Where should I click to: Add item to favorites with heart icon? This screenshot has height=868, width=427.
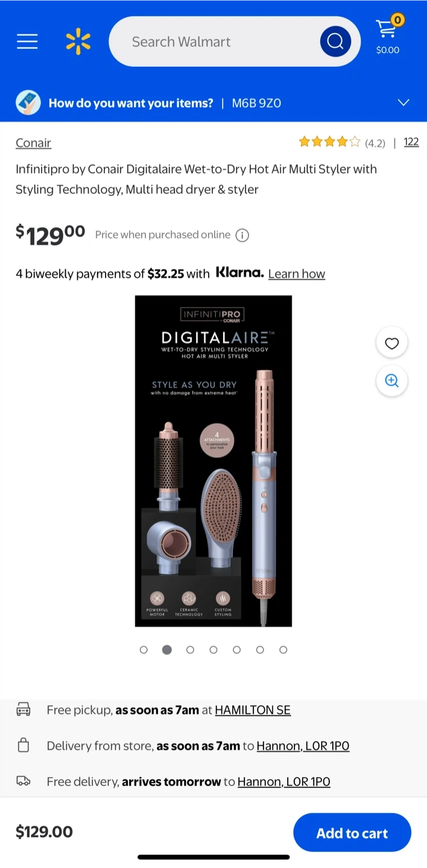point(392,344)
